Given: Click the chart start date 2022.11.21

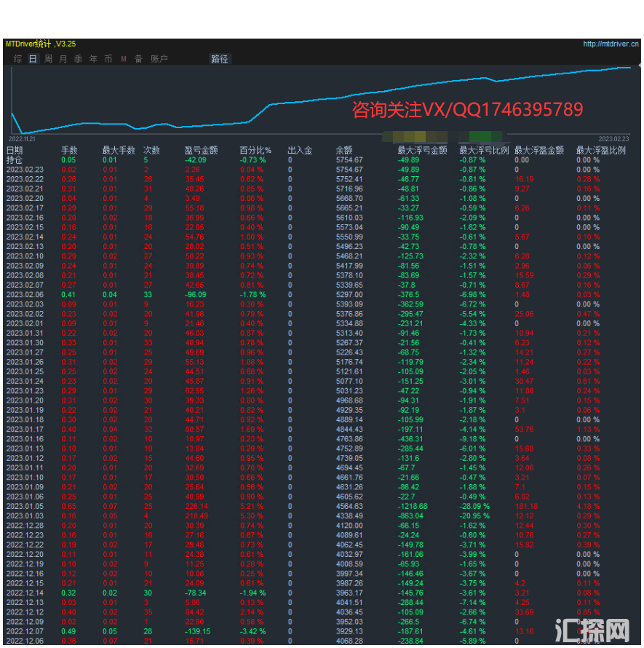Looking at the screenshot, I should coord(23,139).
